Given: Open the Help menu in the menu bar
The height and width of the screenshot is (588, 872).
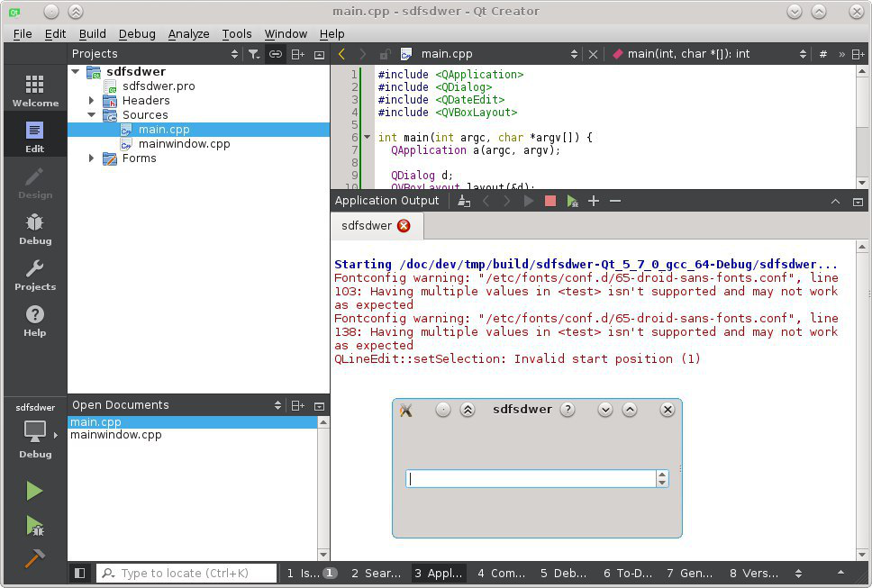Looking at the screenshot, I should (332, 34).
